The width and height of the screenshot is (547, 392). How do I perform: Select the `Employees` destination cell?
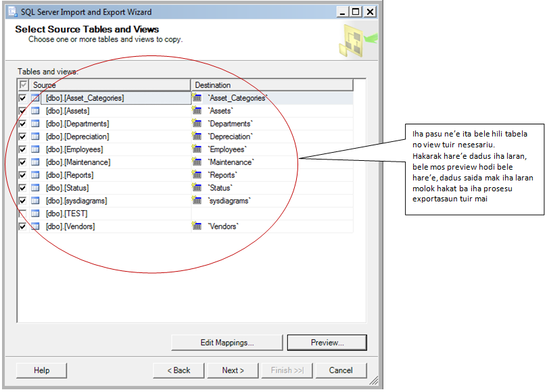pos(272,149)
